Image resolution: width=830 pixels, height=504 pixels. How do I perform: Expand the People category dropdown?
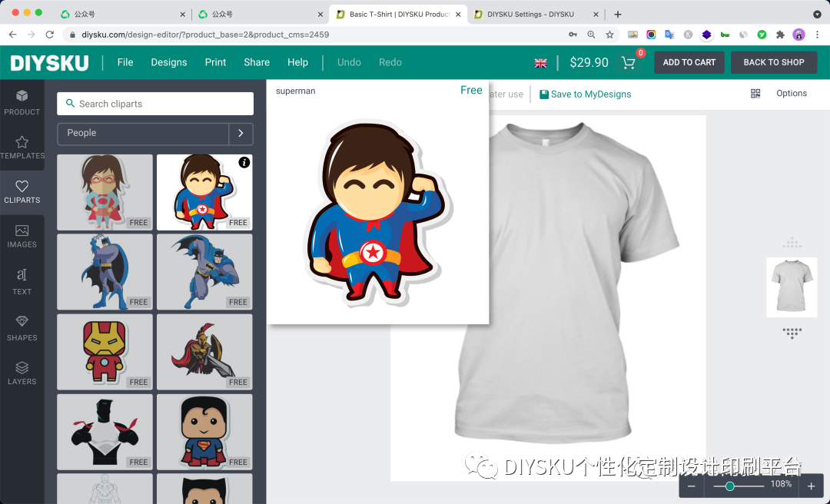point(143,134)
